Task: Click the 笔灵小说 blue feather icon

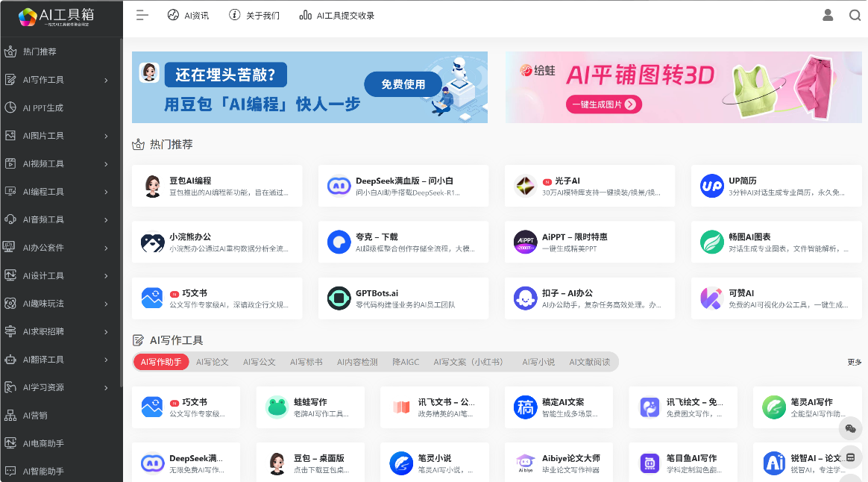Action: [x=400, y=463]
